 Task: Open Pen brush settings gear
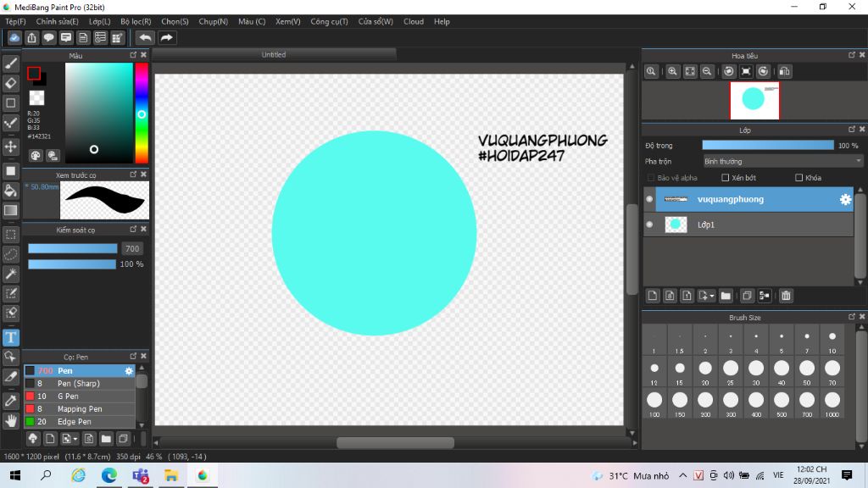coord(129,371)
